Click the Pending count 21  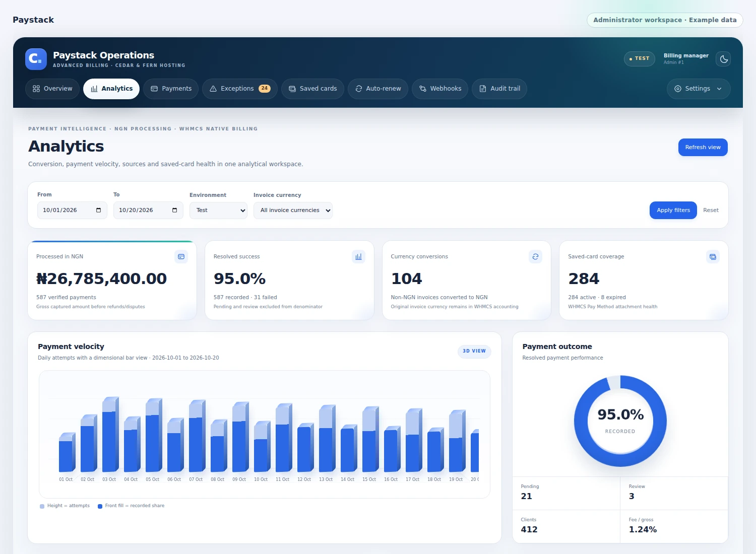pyautogui.click(x=527, y=496)
